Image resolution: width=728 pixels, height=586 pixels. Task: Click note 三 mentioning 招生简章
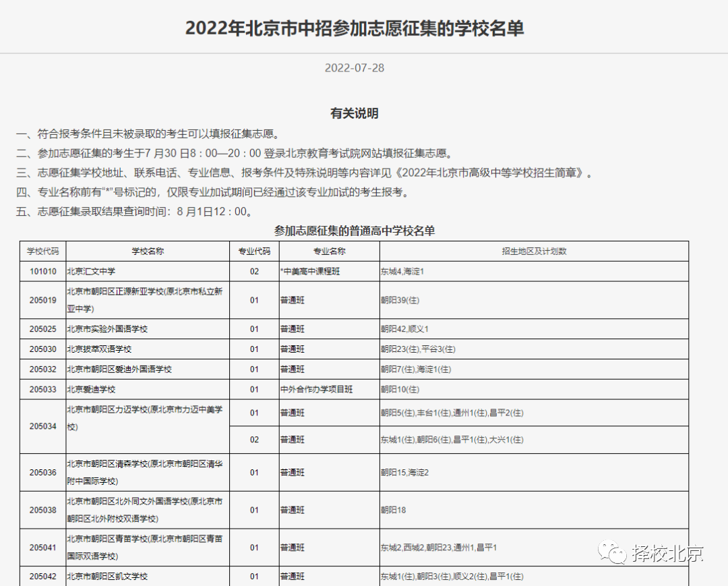(x=305, y=173)
